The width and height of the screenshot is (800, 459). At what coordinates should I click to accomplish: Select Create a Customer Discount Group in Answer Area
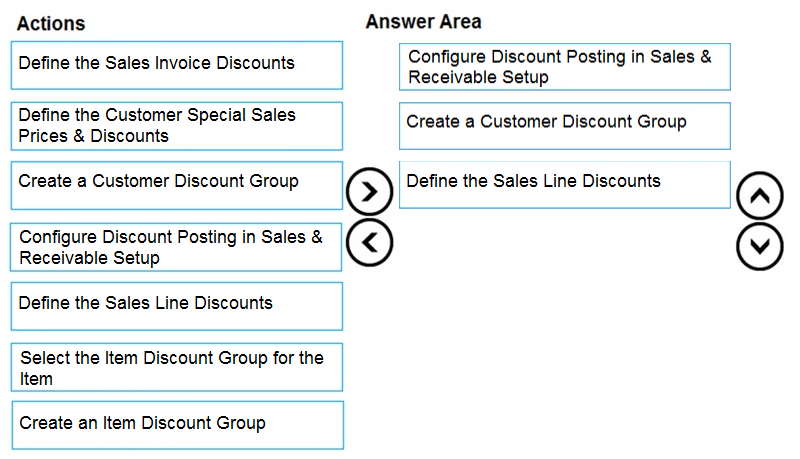coord(565,126)
